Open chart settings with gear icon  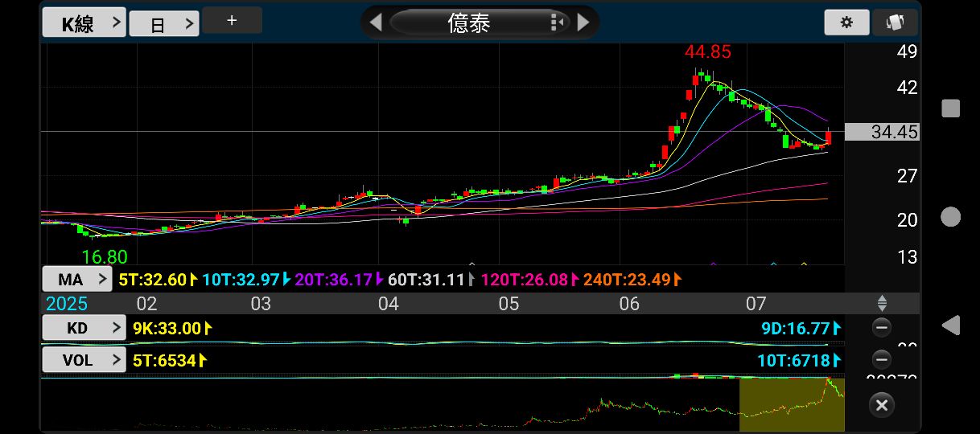(846, 23)
